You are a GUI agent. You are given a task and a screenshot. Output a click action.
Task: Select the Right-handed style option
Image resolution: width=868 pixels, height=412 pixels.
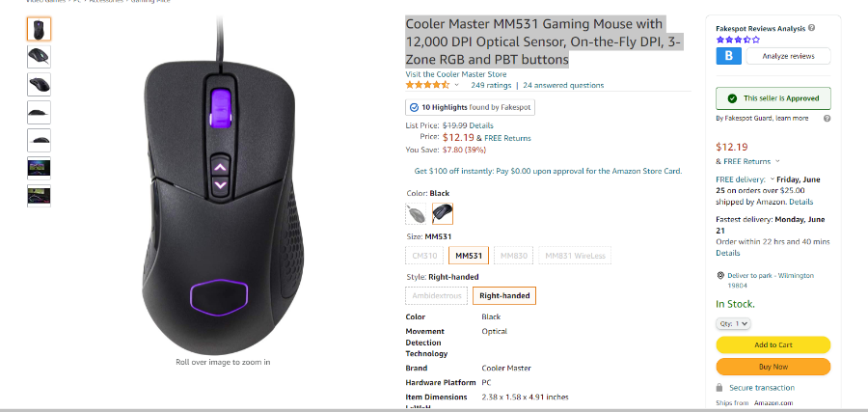504,295
